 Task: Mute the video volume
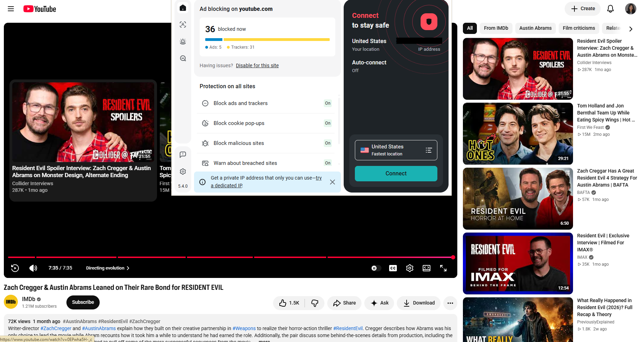(33, 268)
